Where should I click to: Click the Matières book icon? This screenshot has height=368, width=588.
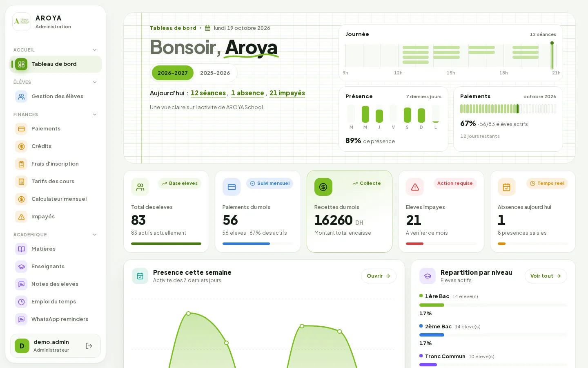point(22,249)
